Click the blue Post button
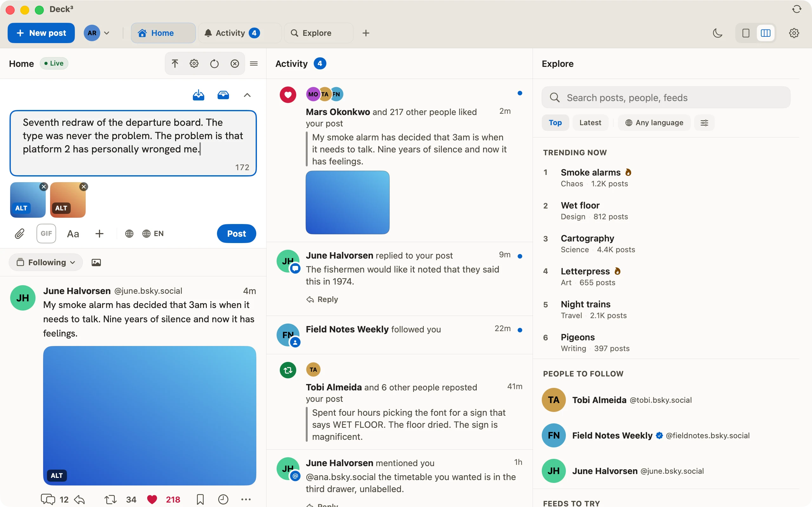 pos(236,234)
